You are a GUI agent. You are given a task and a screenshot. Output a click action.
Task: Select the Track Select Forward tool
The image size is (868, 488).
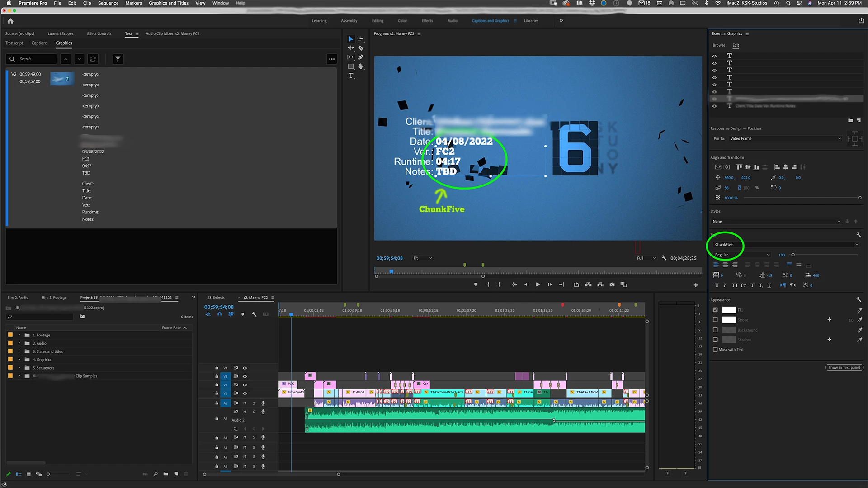[361, 39]
